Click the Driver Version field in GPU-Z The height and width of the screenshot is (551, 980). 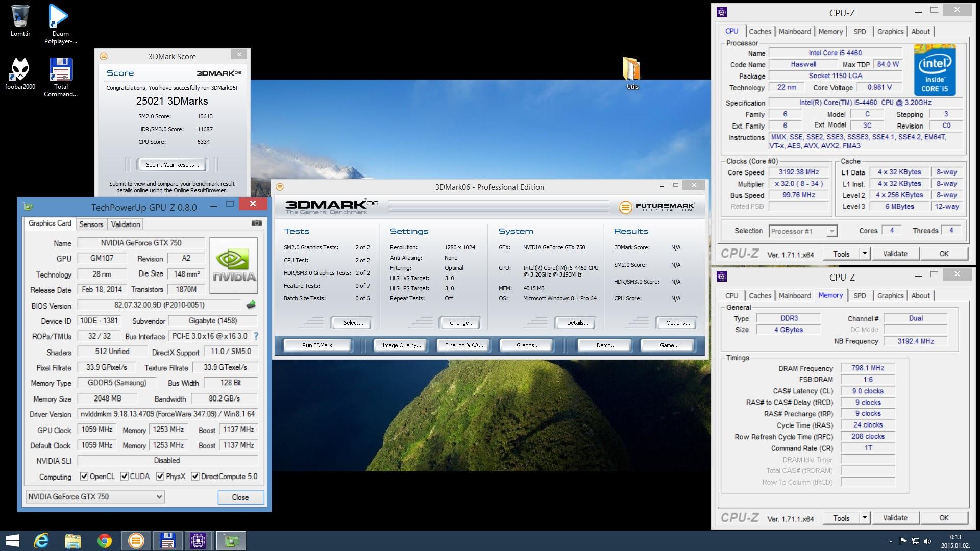click(x=167, y=414)
